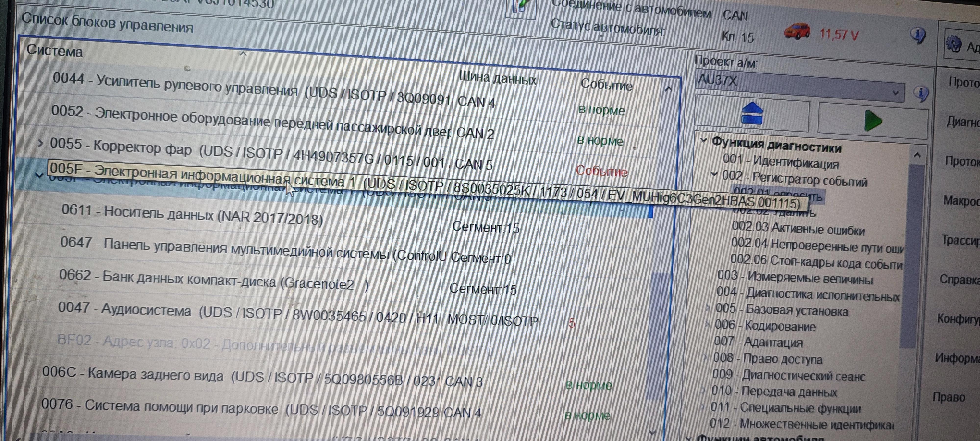Viewport: 980px width, 441px height.
Task: Collapse the Функция диагностики tree section
Action: 703,140
